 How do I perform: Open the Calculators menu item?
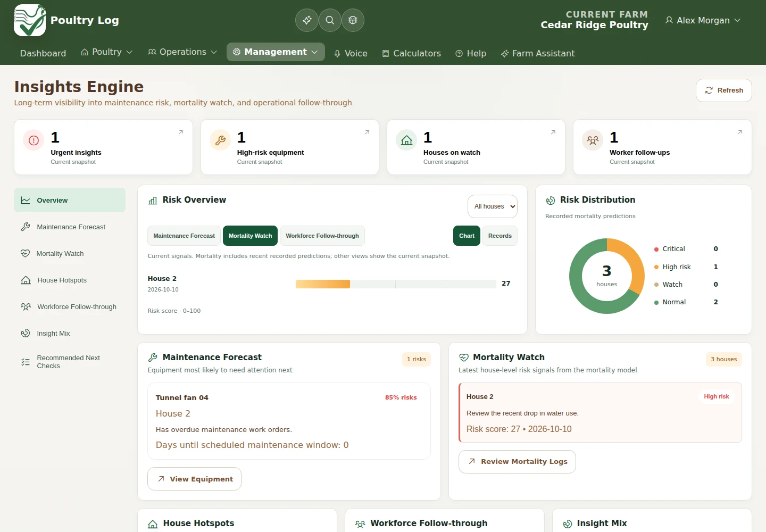(411, 53)
